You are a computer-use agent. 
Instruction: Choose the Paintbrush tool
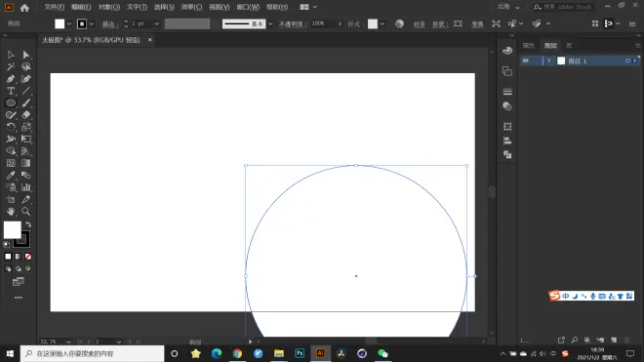click(26, 102)
